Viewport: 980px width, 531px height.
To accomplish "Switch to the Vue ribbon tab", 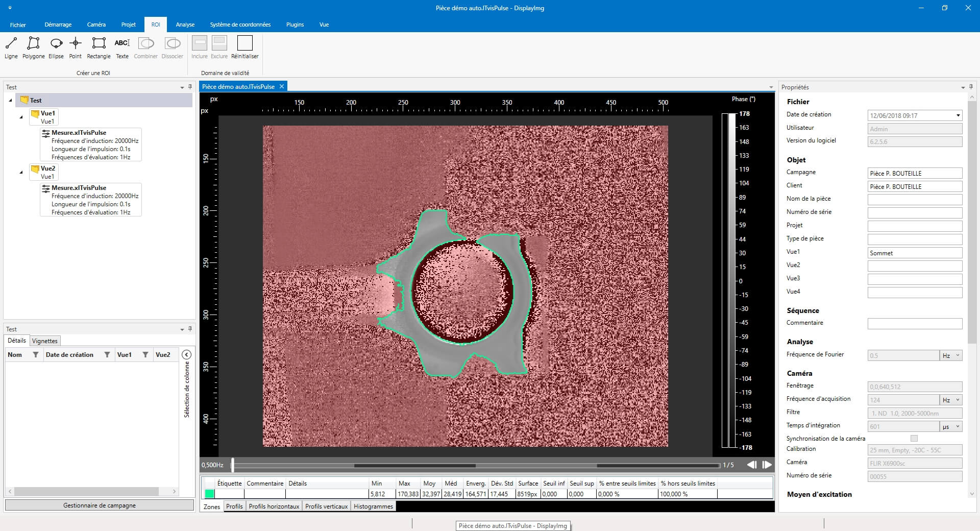I will (x=324, y=25).
